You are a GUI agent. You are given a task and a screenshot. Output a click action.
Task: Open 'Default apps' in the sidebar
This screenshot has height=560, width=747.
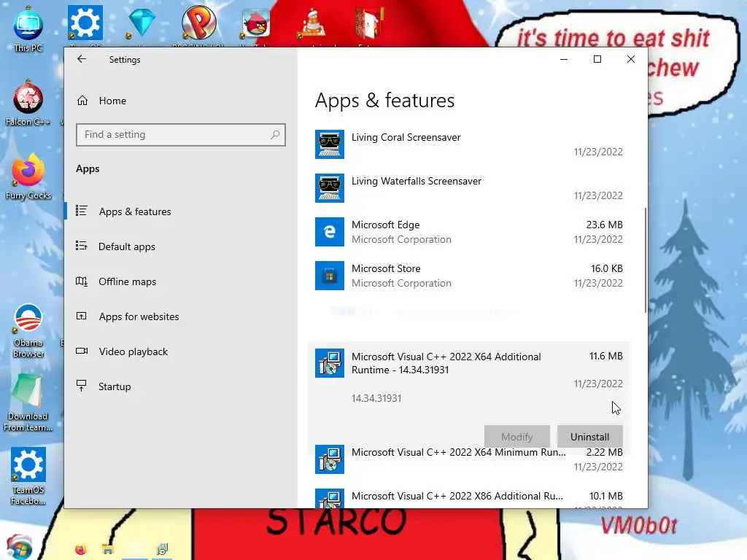pyautogui.click(x=127, y=246)
